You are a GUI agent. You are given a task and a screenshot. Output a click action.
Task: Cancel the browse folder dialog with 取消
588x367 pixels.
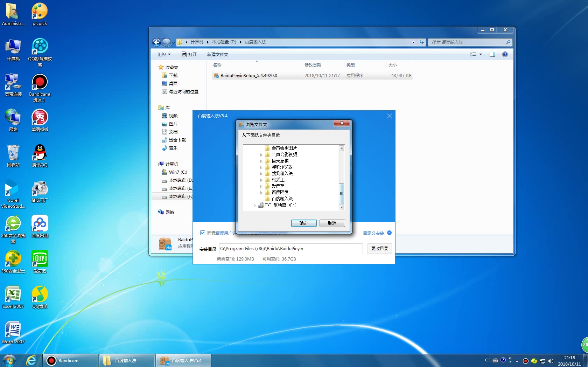[x=332, y=223]
